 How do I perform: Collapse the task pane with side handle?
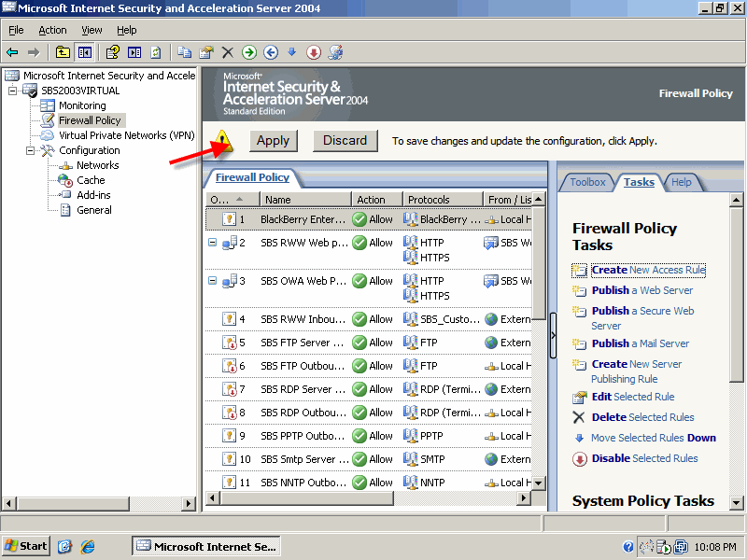[553, 335]
